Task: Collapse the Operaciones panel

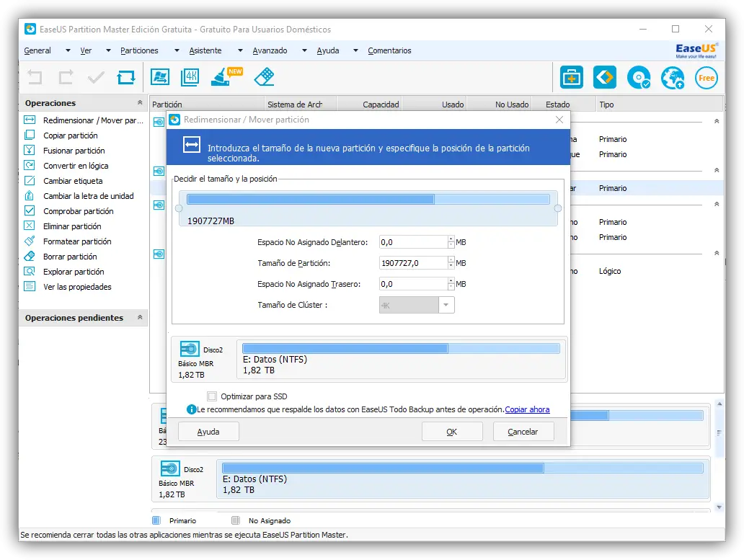Action: (x=140, y=103)
